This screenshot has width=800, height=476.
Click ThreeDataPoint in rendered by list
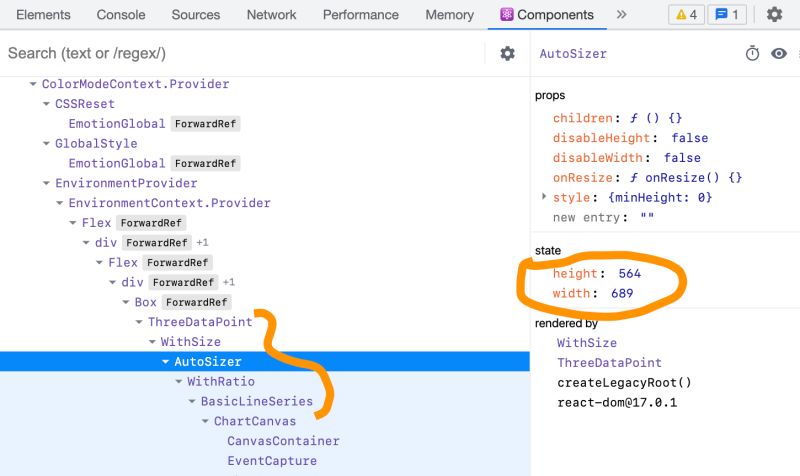tap(609, 363)
